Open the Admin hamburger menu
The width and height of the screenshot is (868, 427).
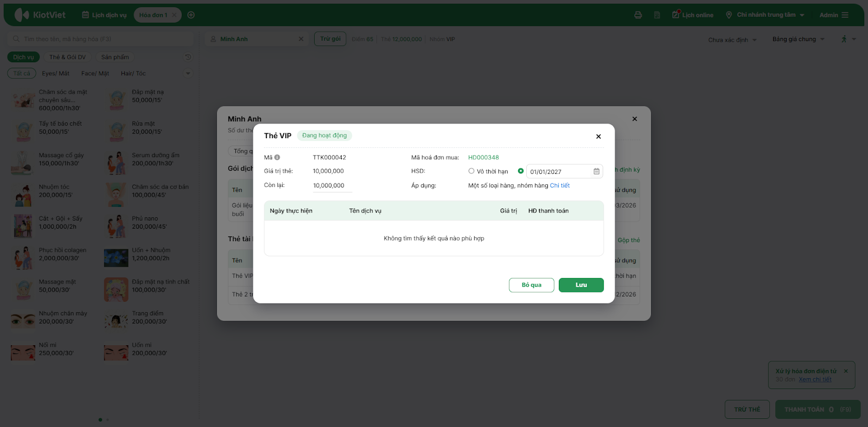tap(845, 15)
